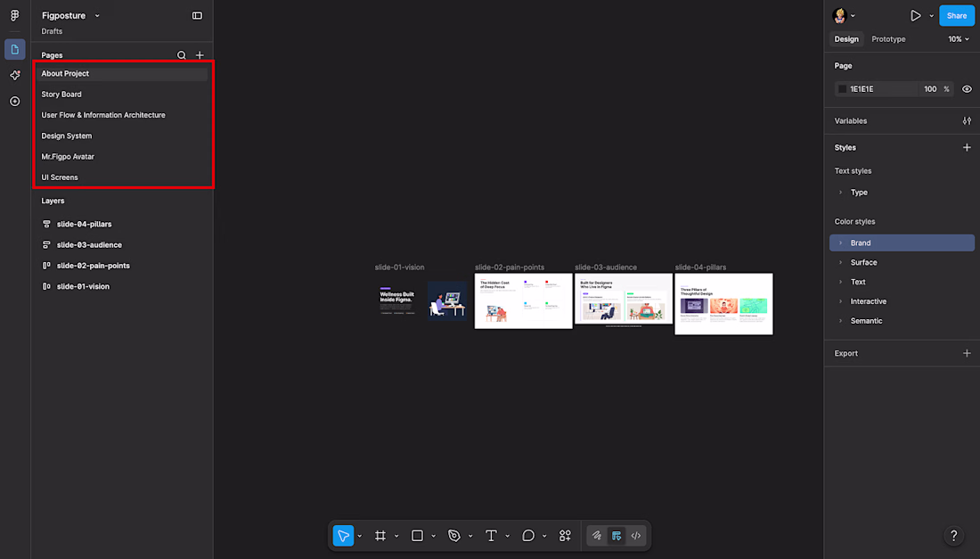Edit the 100 opacity field
This screenshot has width=980, height=559.
click(x=930, y=89)
